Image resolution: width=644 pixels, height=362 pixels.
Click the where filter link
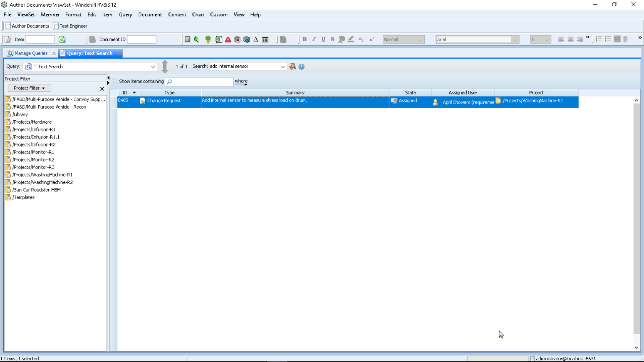(x=241, y=81)
